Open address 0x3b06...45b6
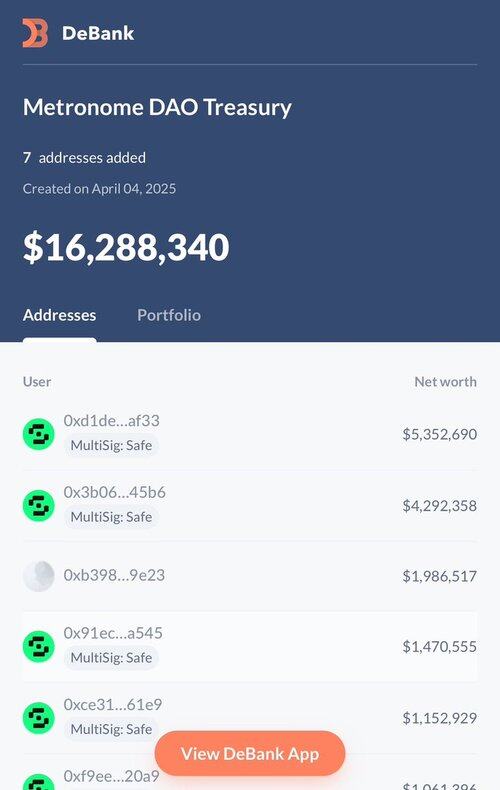Screen dimensions: 500x790 click(114, 492)
